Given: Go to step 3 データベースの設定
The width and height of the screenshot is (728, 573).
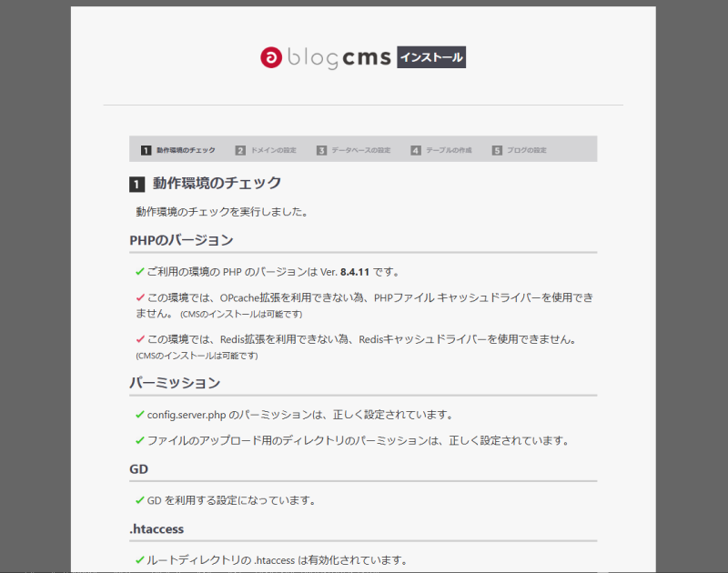Looking at the screenshot, I should coord(353,150).
